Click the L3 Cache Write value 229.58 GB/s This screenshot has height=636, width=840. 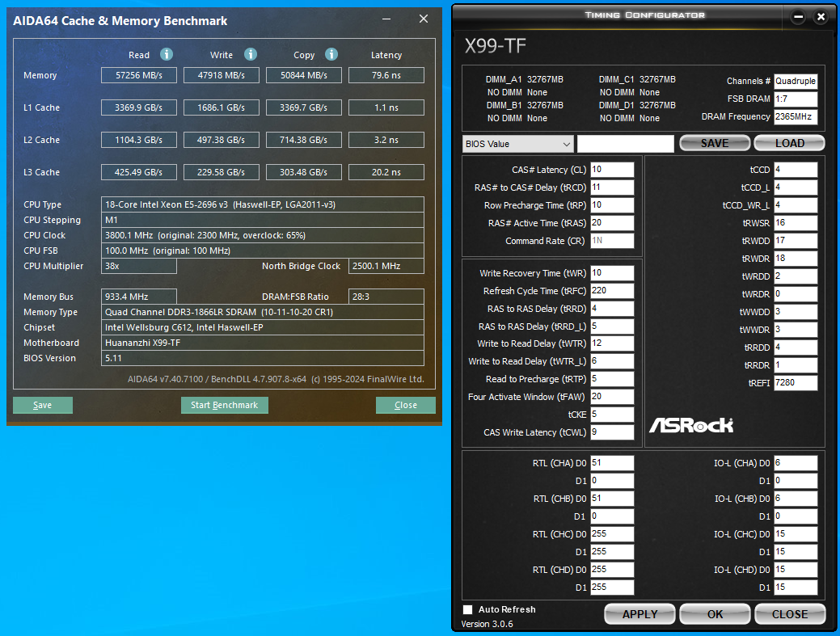[x=222, y=172]
